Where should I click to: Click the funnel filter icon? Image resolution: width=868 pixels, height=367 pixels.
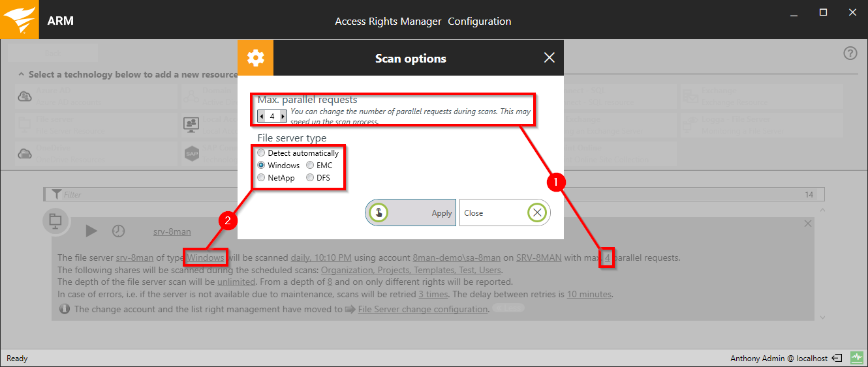(56, 194)
